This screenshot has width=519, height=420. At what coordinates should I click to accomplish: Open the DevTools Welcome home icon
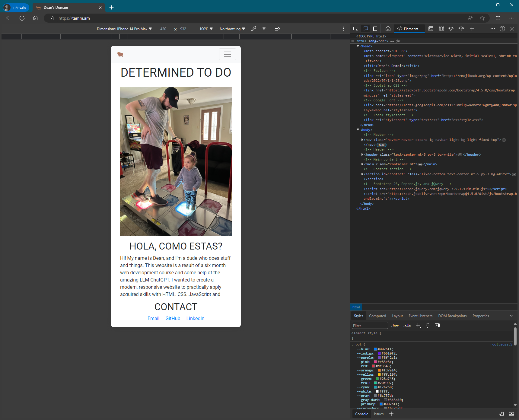click(x=388, y=29)
